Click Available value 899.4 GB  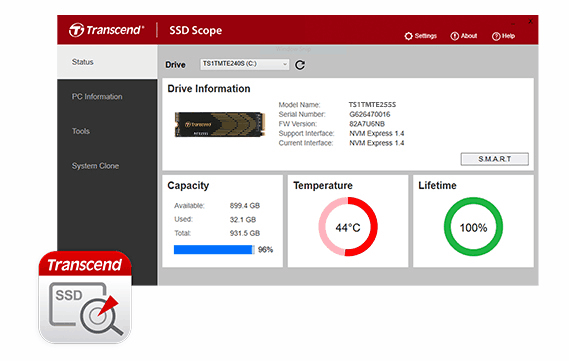pos(245,206)
